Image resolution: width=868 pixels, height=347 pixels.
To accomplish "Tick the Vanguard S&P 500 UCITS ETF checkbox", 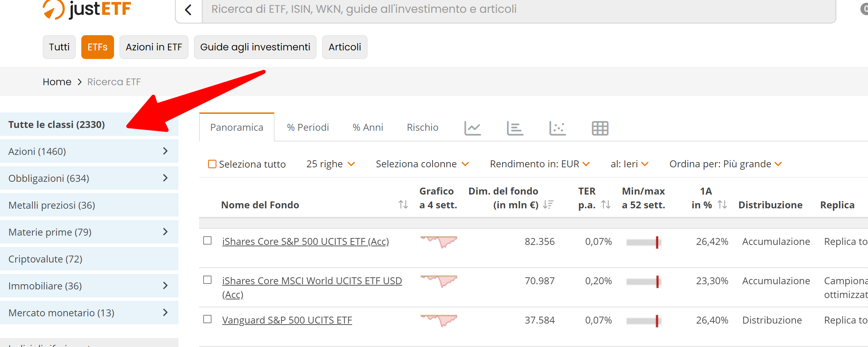I will point(207,319).
